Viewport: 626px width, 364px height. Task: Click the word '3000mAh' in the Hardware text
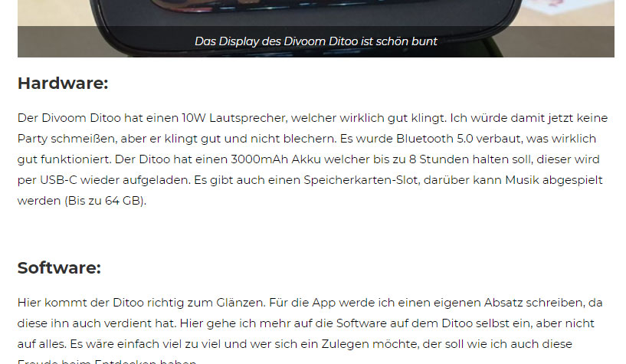pyautogui.click(x=259, y=159)
